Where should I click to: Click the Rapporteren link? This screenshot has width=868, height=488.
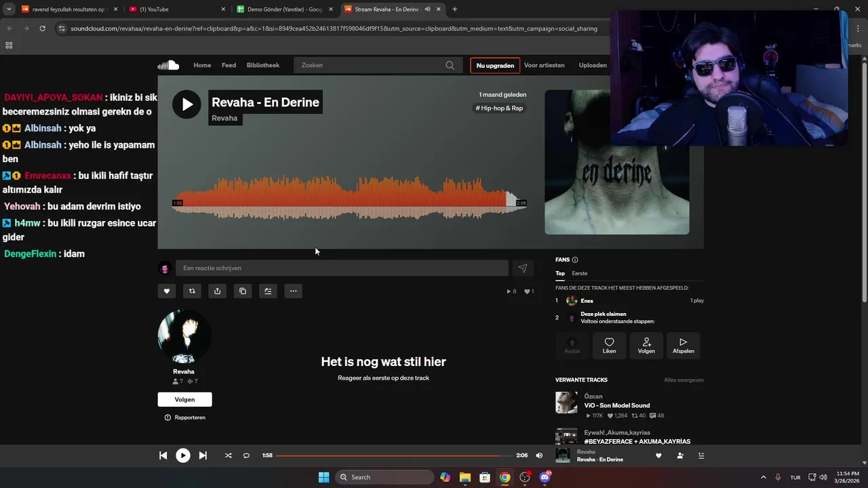coord(185,418)
